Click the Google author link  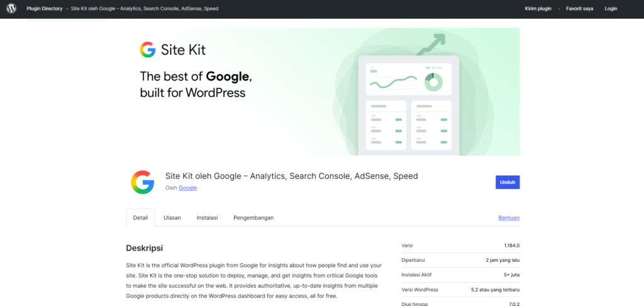click(x=187, y=188)
